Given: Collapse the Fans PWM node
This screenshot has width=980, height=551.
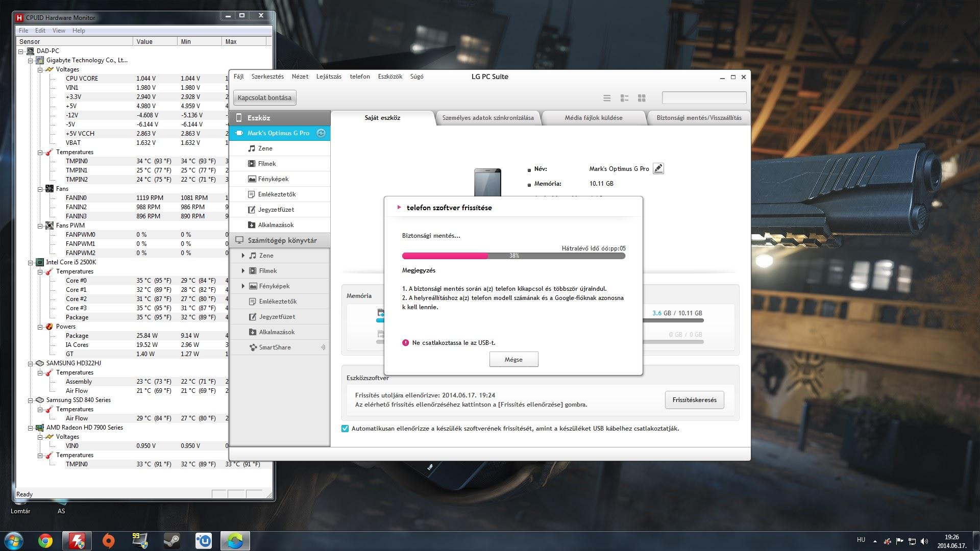Looking at the screenshot, I should [x=40, y=226].
